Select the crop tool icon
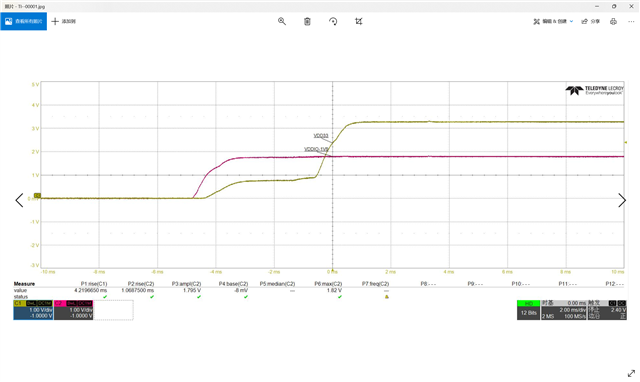The height and width of the screenshot is (382, 640). click(x=358, y=21)
